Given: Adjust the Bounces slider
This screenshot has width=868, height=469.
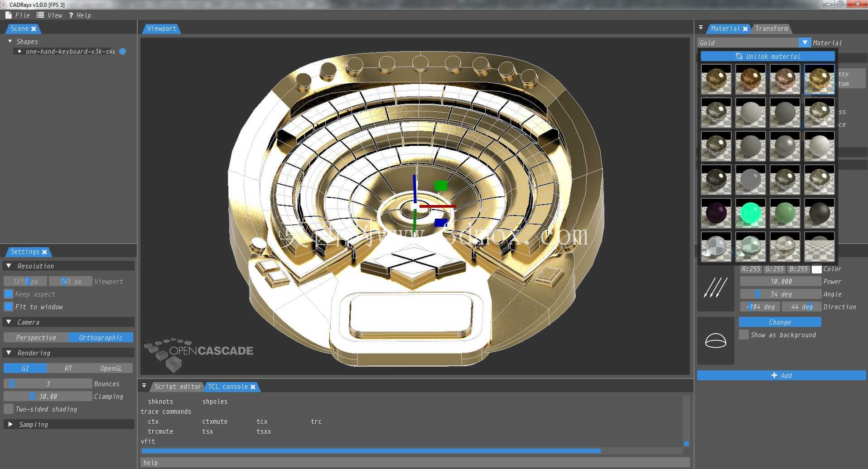Looking at the screenshot, I should tap(48, 383).
